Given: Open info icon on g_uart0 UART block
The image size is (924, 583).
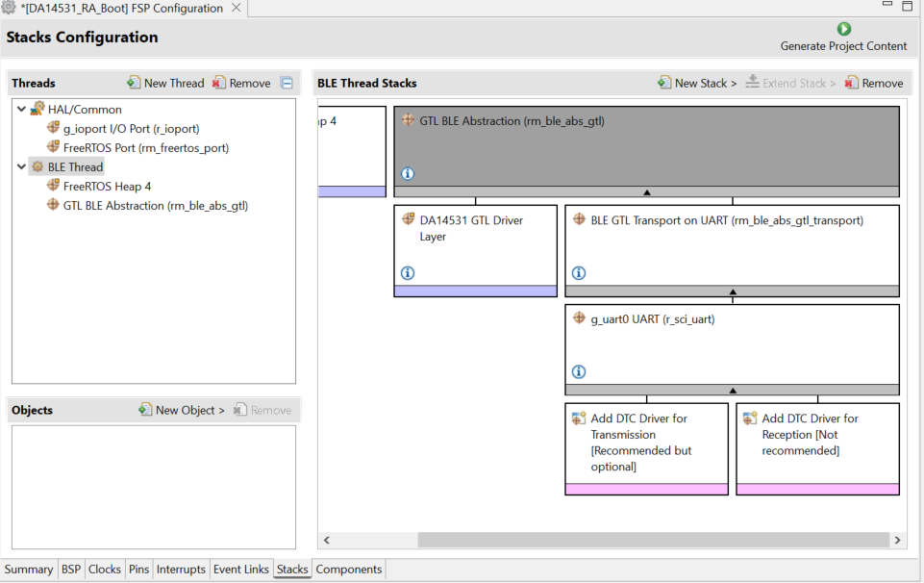Looking at the screenshot, I should click(x=579, y=371).
